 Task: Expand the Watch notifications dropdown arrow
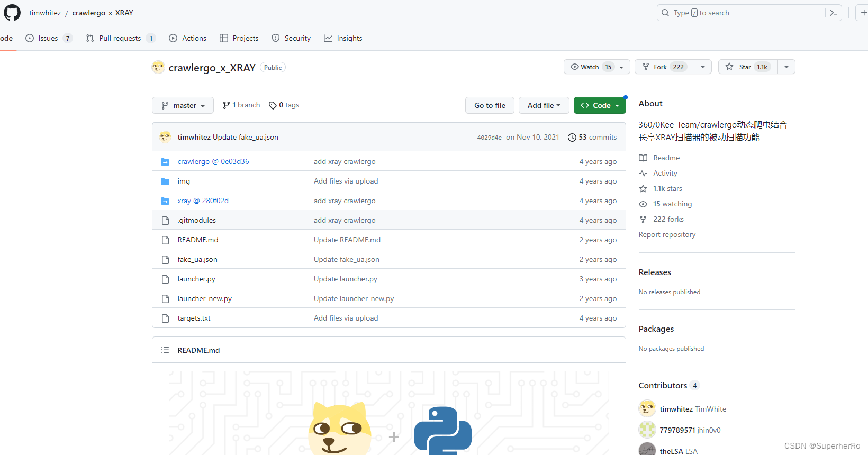622,67
